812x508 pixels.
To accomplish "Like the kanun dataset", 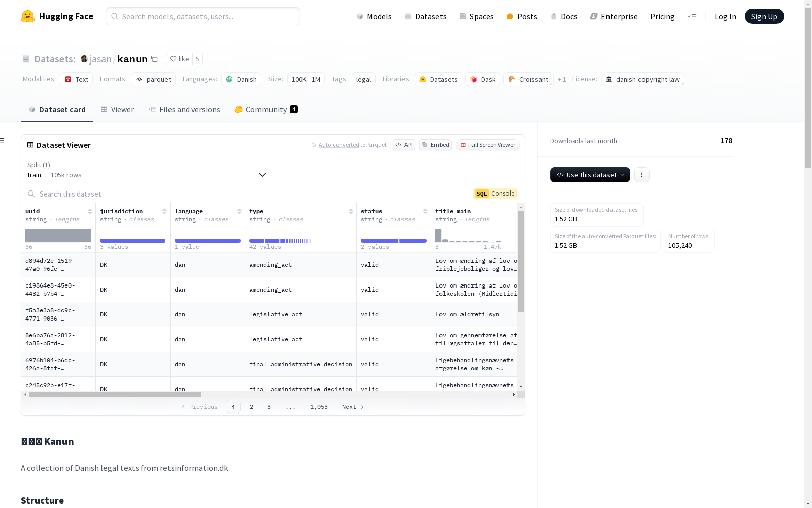I will (x=179, y=59).
